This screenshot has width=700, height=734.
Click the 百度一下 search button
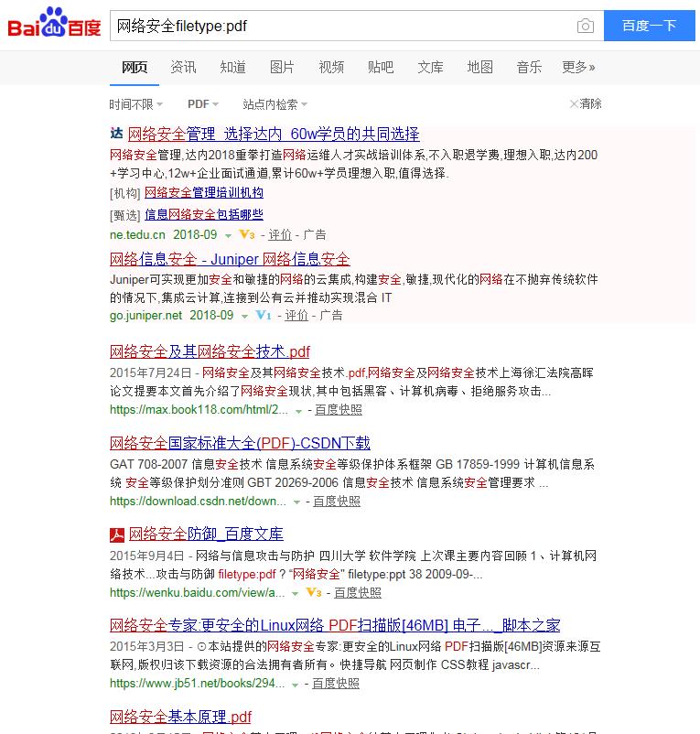[x=650, y=26]
